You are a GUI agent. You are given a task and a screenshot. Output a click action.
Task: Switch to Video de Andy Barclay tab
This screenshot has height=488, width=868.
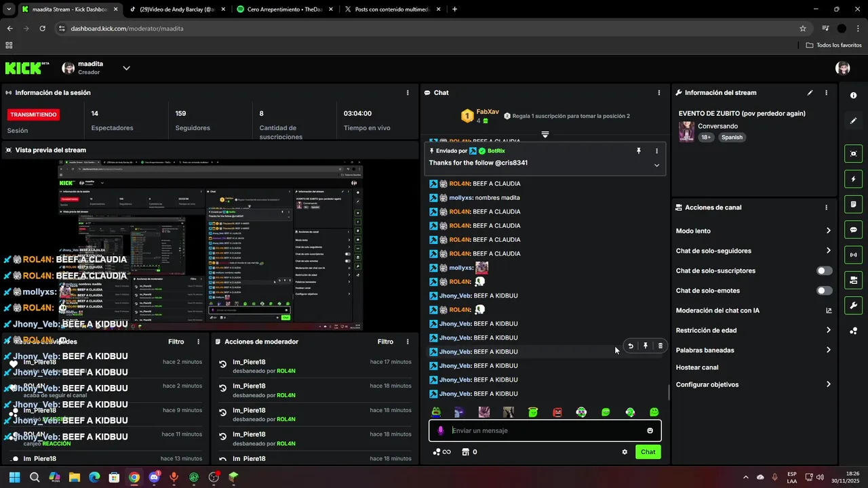[178, 9]
